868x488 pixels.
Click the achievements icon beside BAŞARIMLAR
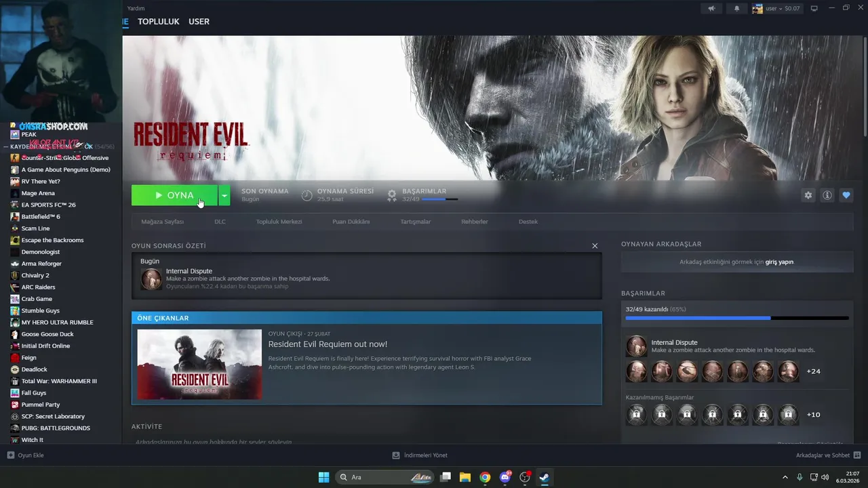(392, 195)
